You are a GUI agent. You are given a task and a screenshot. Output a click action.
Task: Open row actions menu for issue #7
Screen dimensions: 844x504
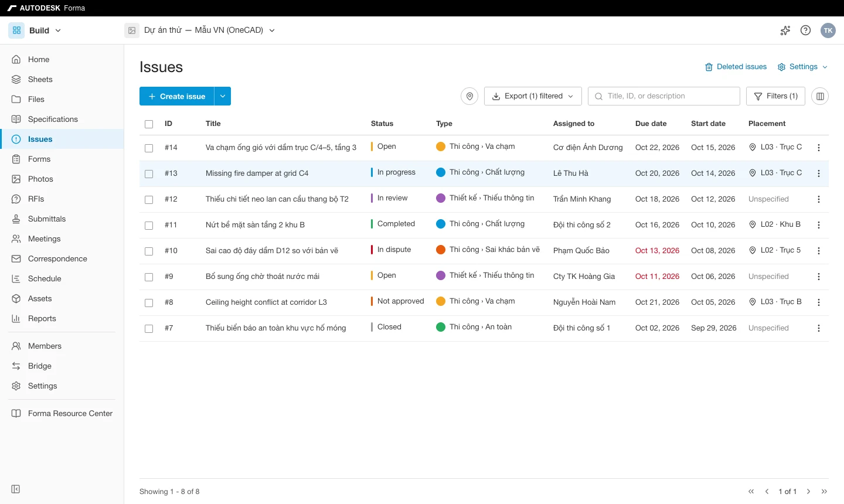coord(819,328)
